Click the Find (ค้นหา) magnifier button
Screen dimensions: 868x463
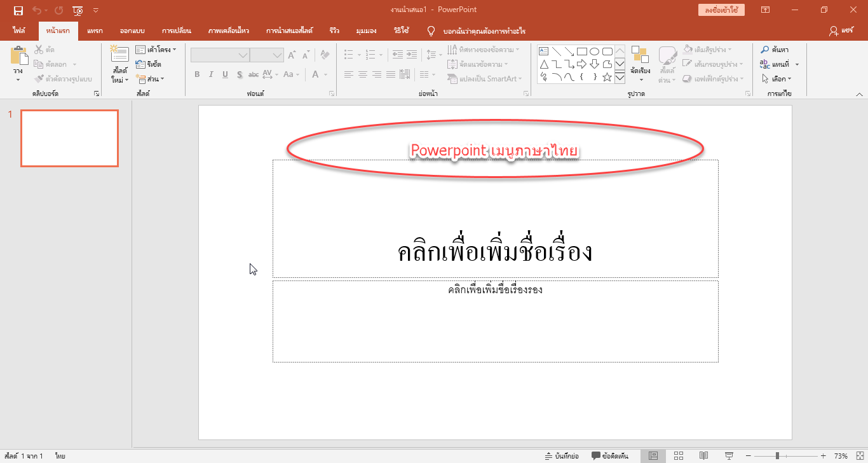pyautogui.click(x=775, y=50)
